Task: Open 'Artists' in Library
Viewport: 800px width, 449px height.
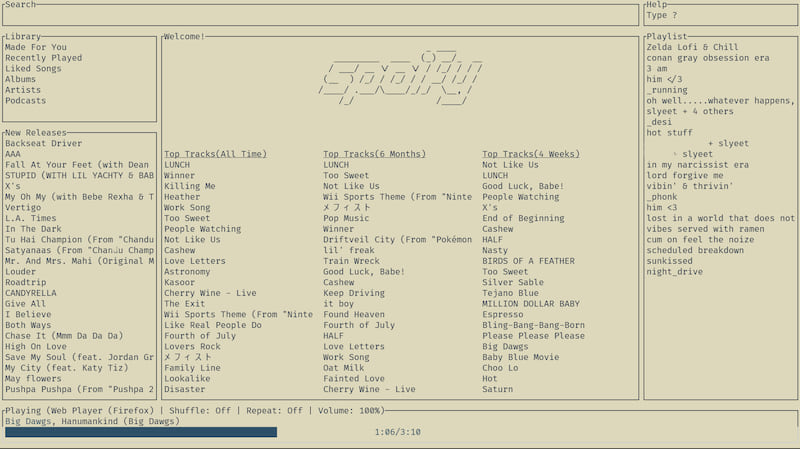Action: coord(23,90)
